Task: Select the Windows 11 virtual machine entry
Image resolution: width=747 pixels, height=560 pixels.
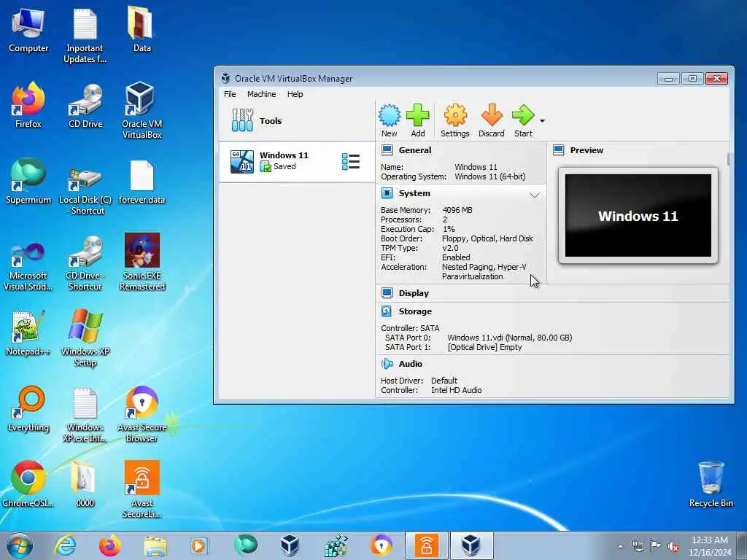Action: pyautogui.click(x=296, y=161)
